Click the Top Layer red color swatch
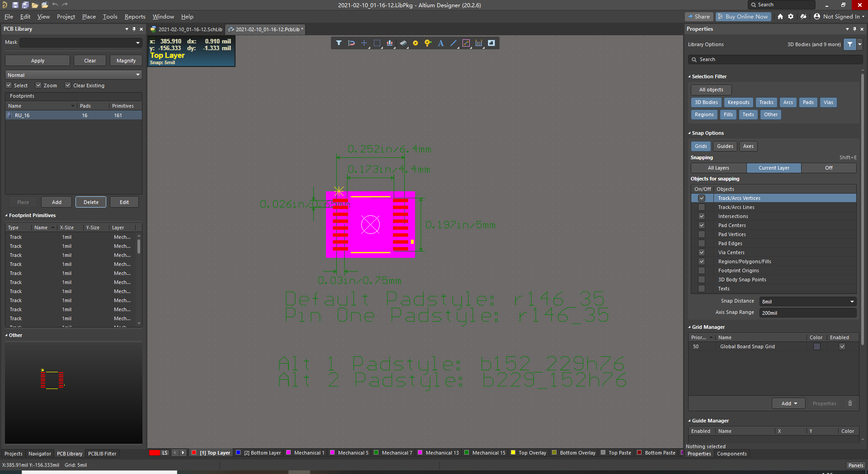The height and width of the screenshot is (474, 868). point(194,453)
